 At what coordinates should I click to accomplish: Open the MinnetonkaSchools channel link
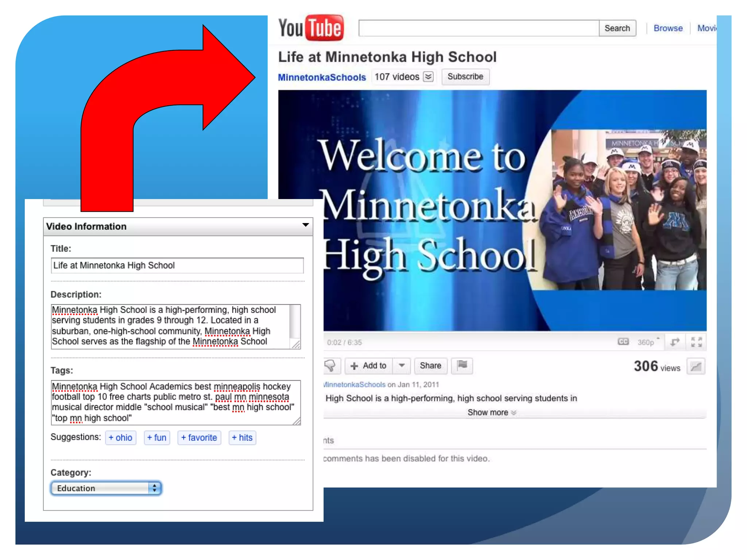tap(322, 77)
